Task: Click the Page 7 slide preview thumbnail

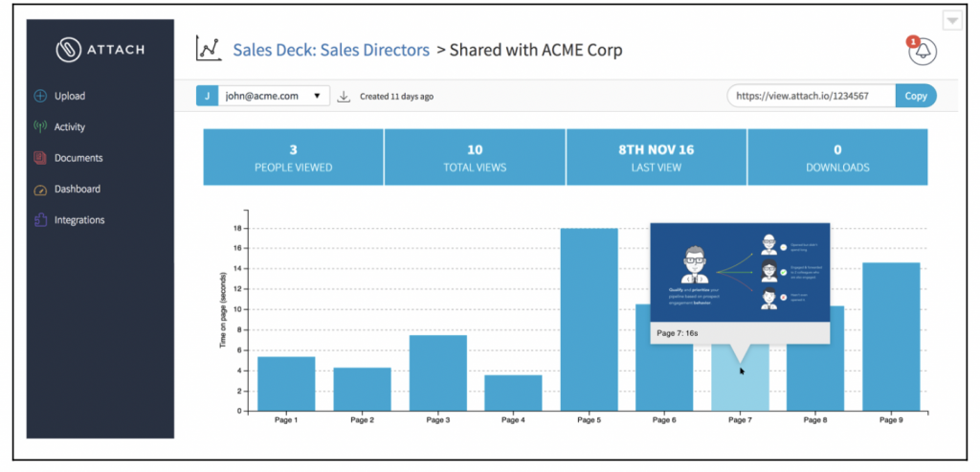Action: tap(740, 272)
